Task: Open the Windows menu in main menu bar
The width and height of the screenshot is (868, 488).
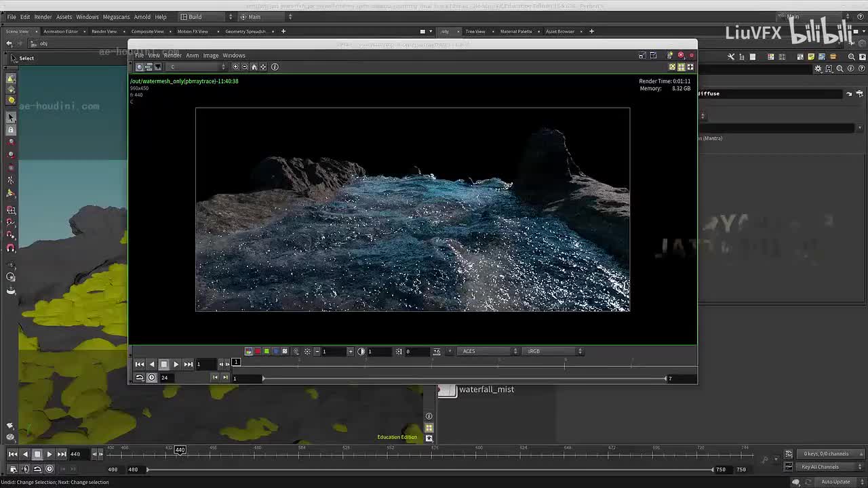Action: 87,17
